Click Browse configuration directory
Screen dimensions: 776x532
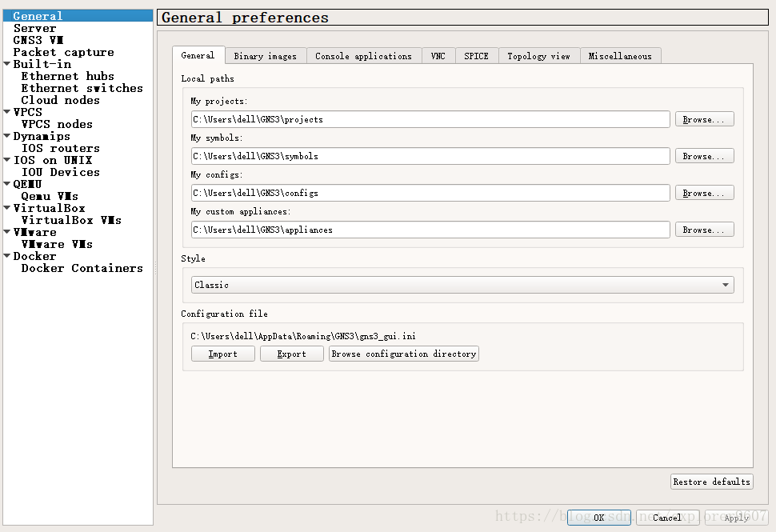point(404,354)
